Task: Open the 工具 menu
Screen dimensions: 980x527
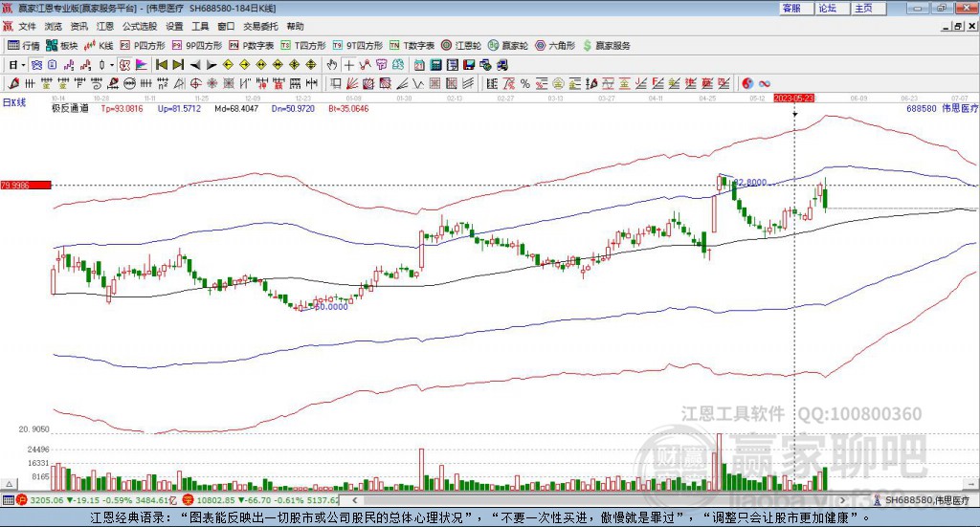Action: coord(200,26)
